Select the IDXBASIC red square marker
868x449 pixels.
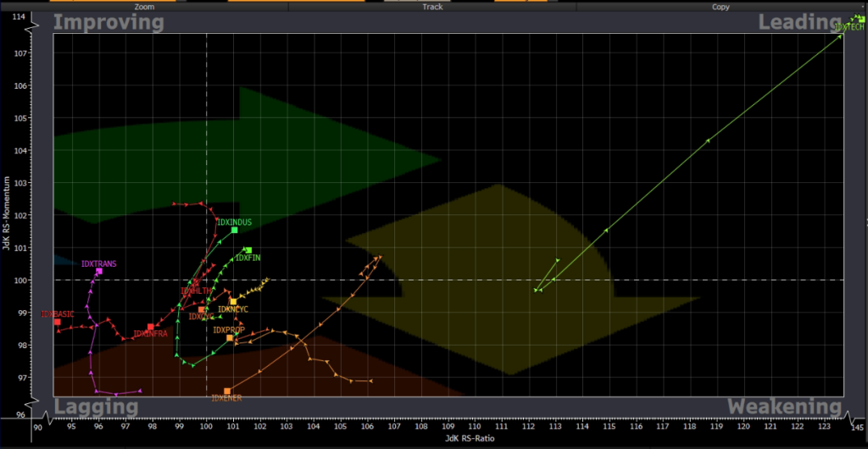58,322
